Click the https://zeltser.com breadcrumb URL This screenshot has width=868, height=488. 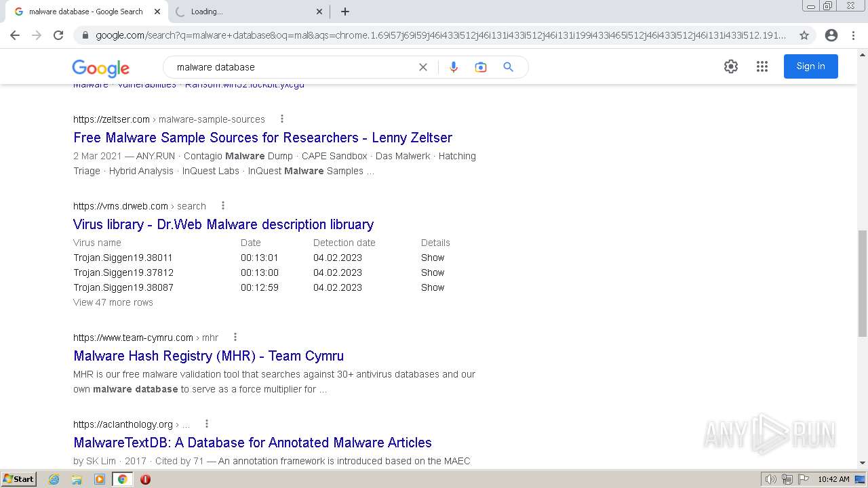(x=111, y=119)
